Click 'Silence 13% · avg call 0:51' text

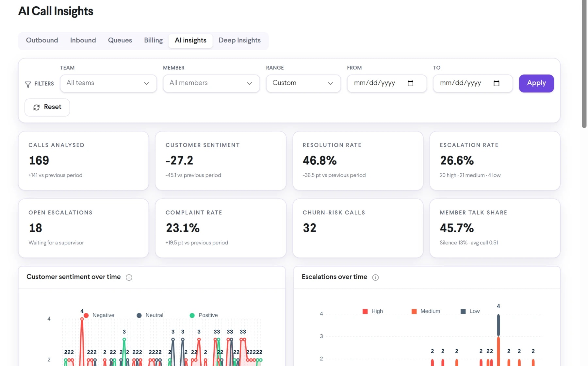(x=469, y=243)
